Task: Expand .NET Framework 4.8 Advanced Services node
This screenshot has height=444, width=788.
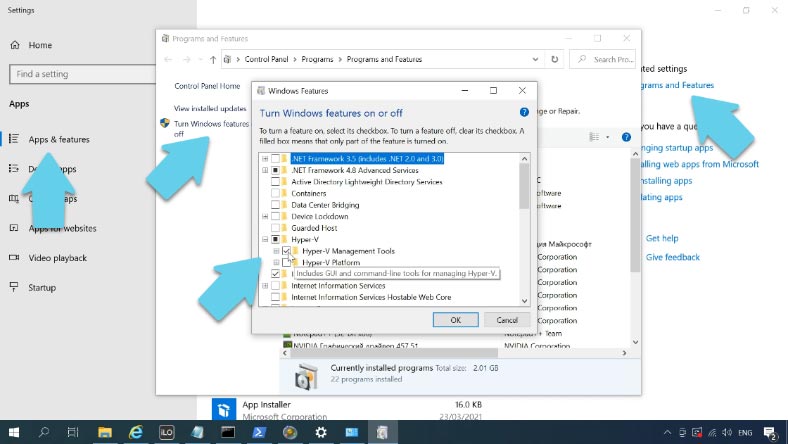Action: click(265, 170)
